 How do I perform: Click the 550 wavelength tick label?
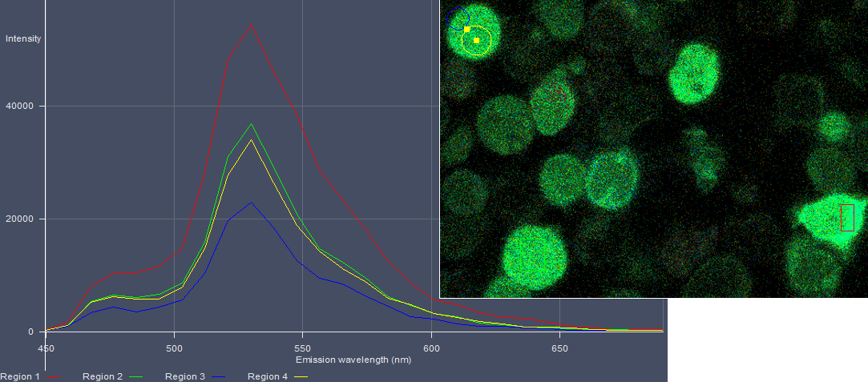[303, 349]
